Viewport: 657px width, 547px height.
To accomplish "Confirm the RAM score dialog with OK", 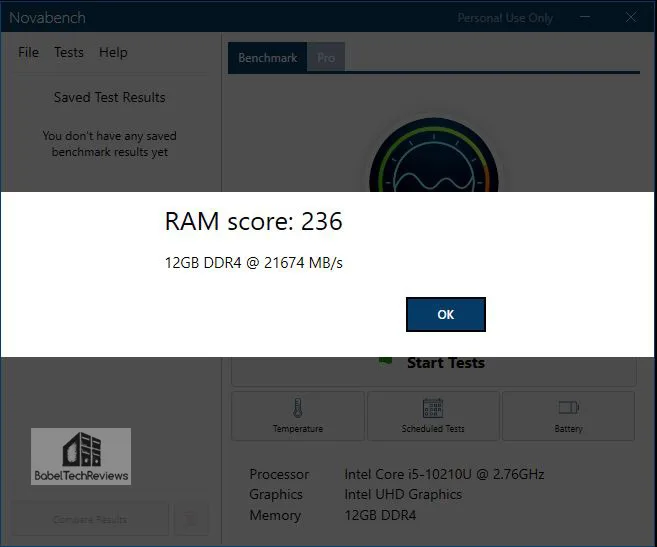I will tap(446, 314).
